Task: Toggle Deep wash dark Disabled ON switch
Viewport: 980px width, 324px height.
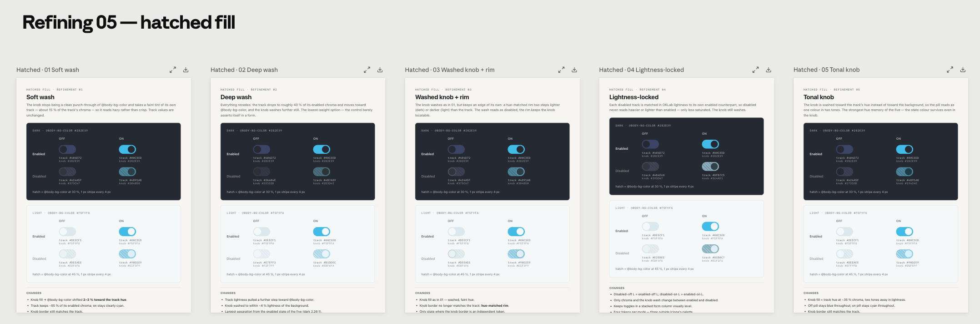Action: click(x=322, y=172)
